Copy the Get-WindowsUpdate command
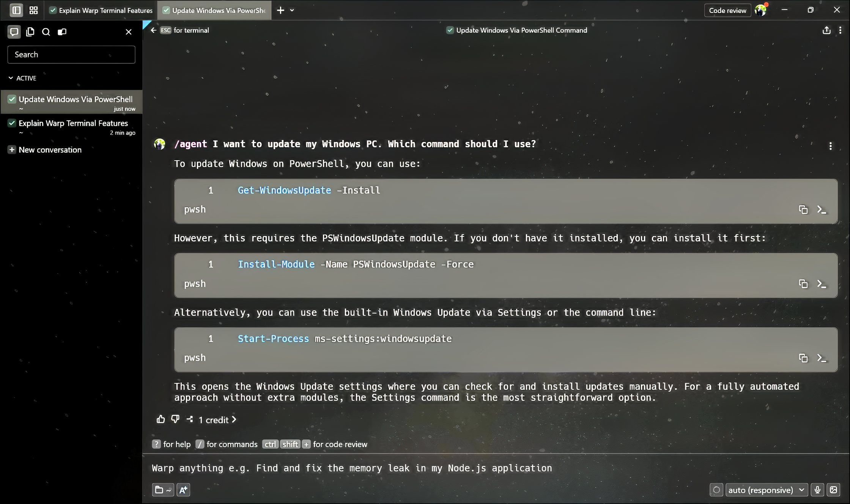Image resolution: width=850 pixels, height=504 pixels. pos(803,209)
